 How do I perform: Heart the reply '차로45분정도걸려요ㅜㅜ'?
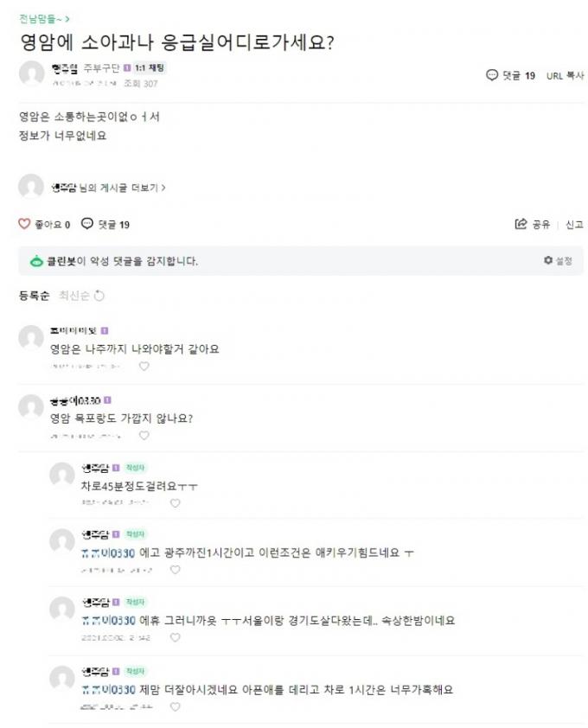click(x=175, y=503)
